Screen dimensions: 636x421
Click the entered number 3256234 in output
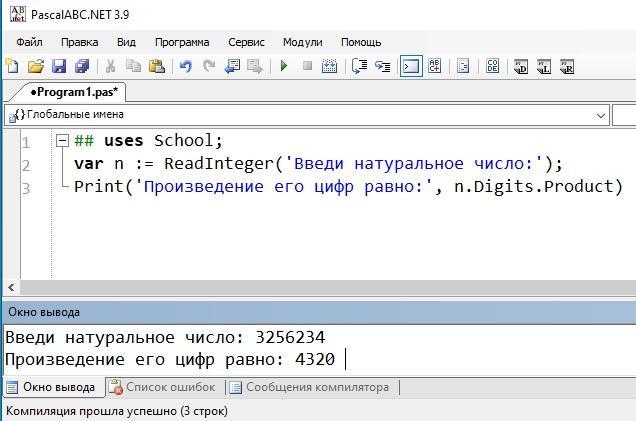pyautogui.click(x=290, y=337)
